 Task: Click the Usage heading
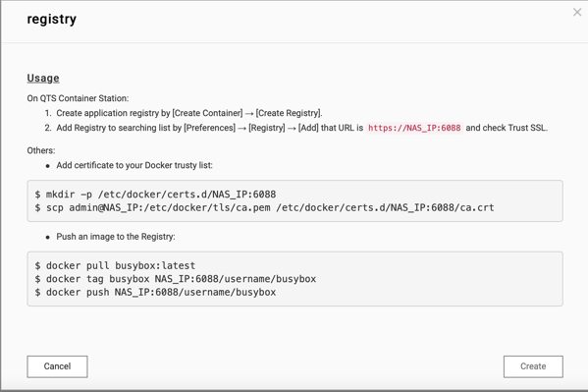[x=43, y=78]
